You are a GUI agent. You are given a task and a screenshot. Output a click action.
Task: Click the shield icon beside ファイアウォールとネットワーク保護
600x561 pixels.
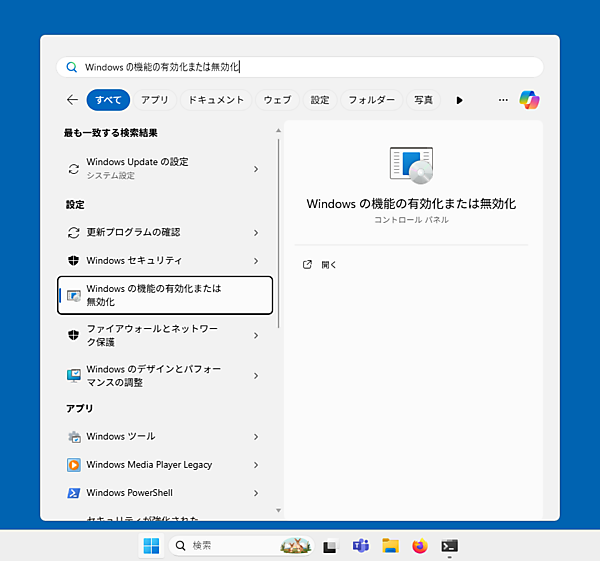[73, 335]
